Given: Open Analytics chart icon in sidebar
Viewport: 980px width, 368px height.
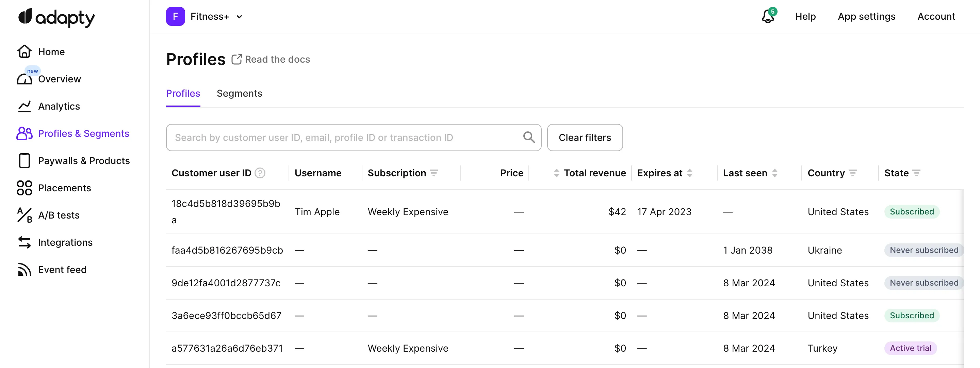Looking at the screenshot, I should (24, 106).
